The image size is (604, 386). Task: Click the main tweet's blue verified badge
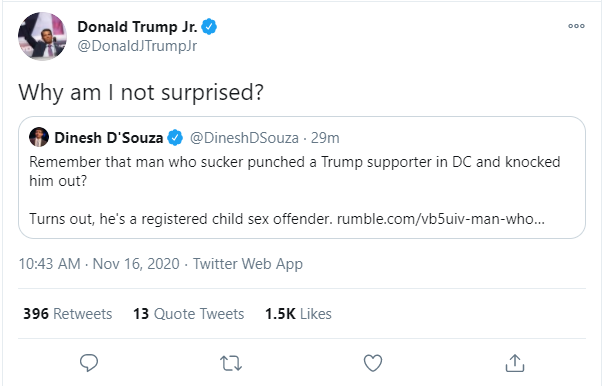(x=209, y=27)
